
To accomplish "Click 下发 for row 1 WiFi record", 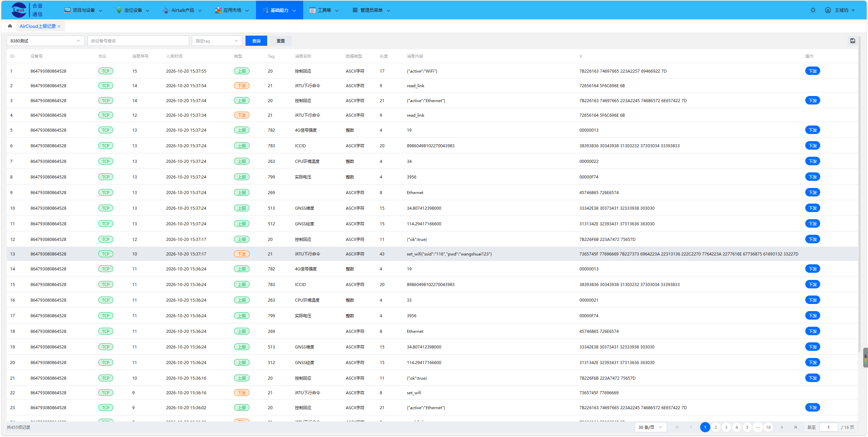I will [x=812, y=71].
